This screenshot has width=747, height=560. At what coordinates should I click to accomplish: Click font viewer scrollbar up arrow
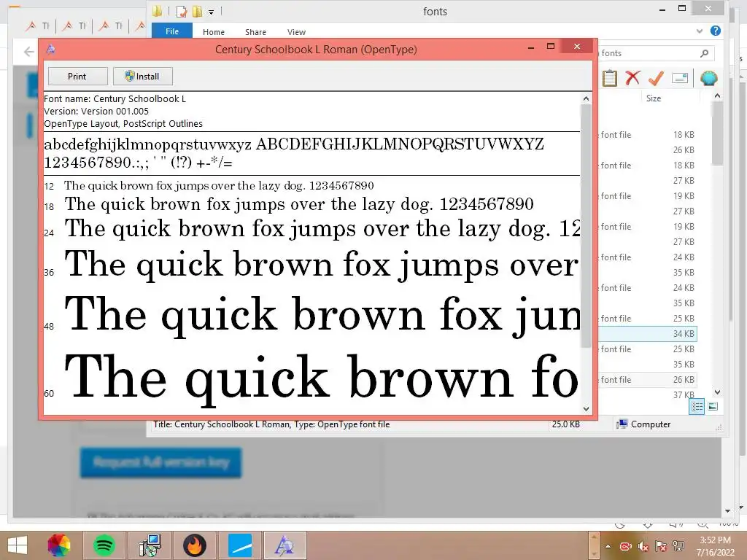586,98
